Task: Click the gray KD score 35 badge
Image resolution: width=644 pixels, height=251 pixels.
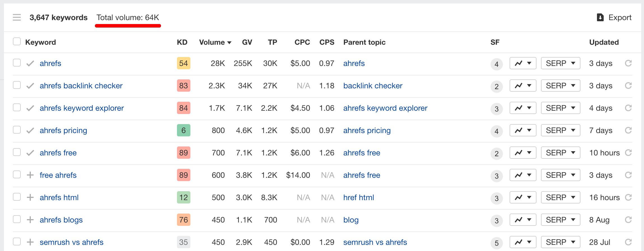Action: coord(183,242)
